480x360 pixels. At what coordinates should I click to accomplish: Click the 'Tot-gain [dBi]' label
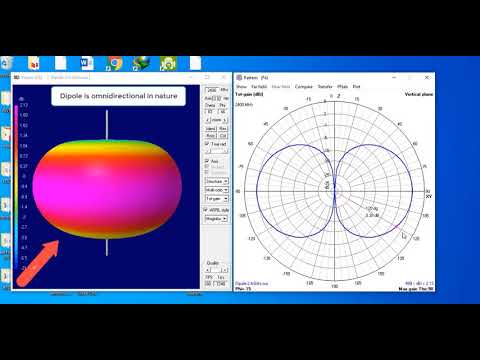(x=249, y=94)
